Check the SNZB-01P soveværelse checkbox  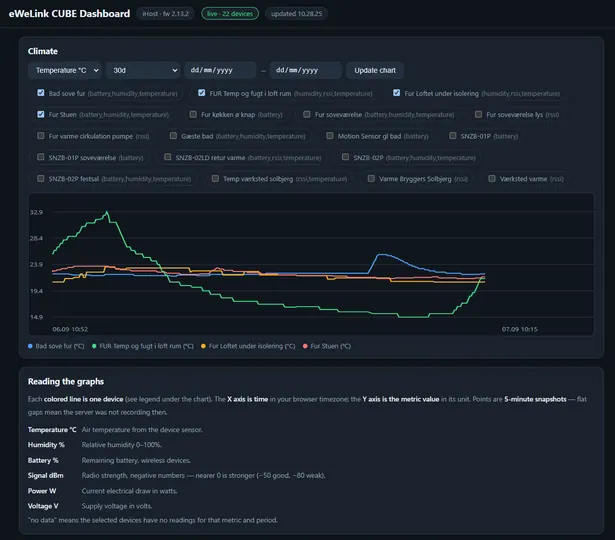[41, 157]
